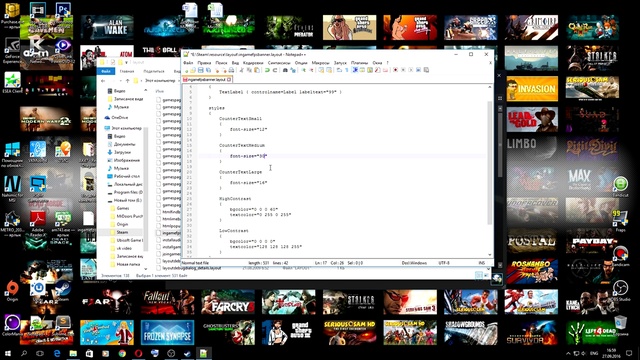Open the blue Файл tab in Explorer window
640x360 pixels.
click(106, 71)
